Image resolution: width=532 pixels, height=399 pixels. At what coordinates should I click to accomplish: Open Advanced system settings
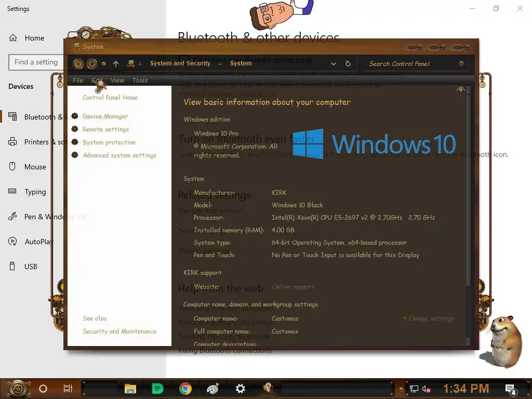(x=119, y=155)
